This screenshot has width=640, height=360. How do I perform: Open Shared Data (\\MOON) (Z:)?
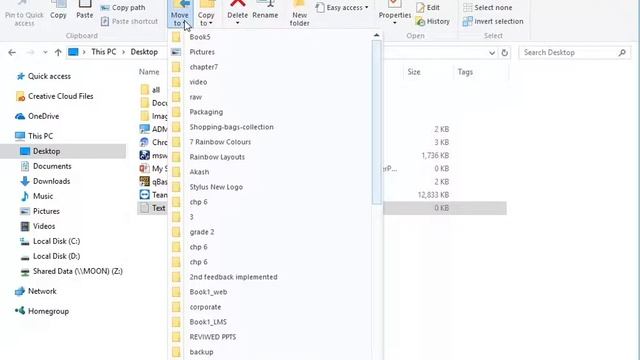pyautogui.click(x=71, y=271)
